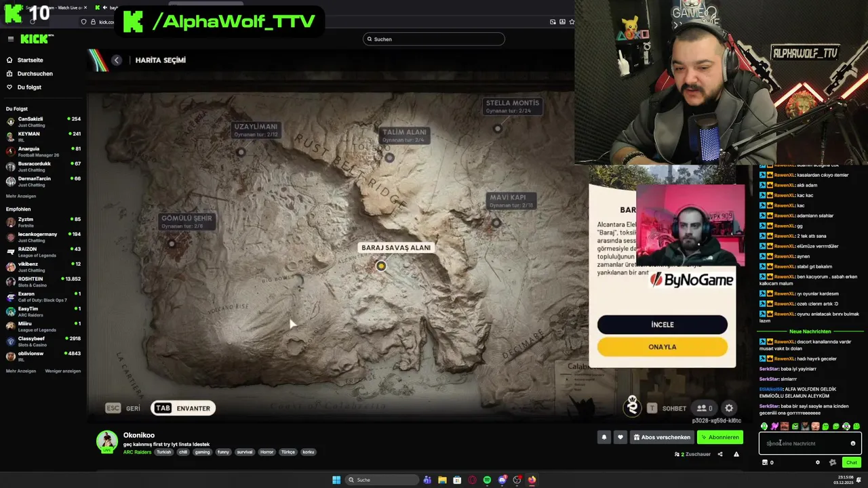Open followed channel KEYMAN
The height and width of the screenshot is (488, 868).
coord(43,136)
